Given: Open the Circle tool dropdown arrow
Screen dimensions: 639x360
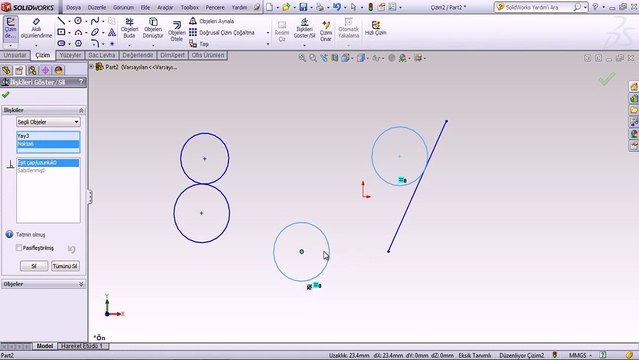Looking at the screenshot, I should [x=86, y=21].
